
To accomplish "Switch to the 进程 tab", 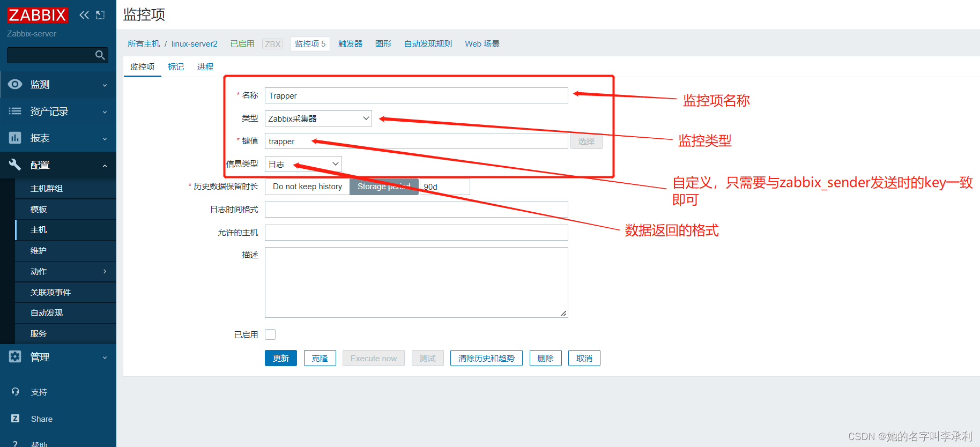I will click(x=205, y=66).
